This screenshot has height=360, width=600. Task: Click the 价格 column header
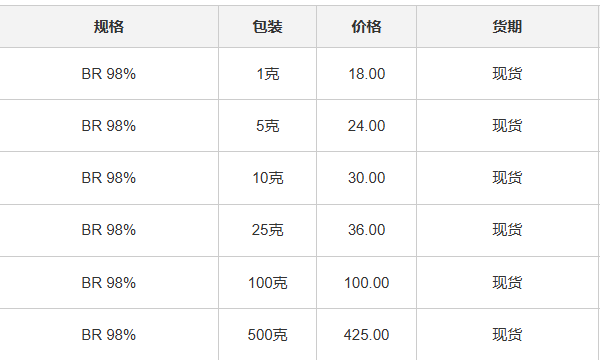coord(366,27)
